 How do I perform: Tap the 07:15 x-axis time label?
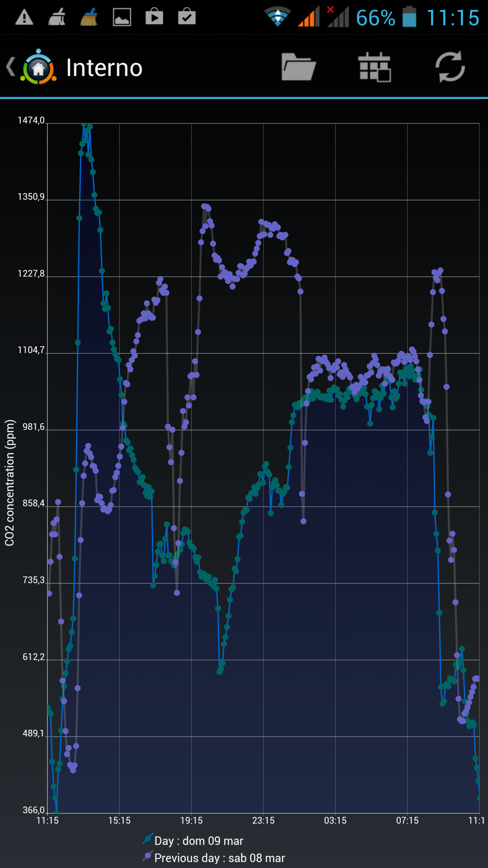pos(407,821)
